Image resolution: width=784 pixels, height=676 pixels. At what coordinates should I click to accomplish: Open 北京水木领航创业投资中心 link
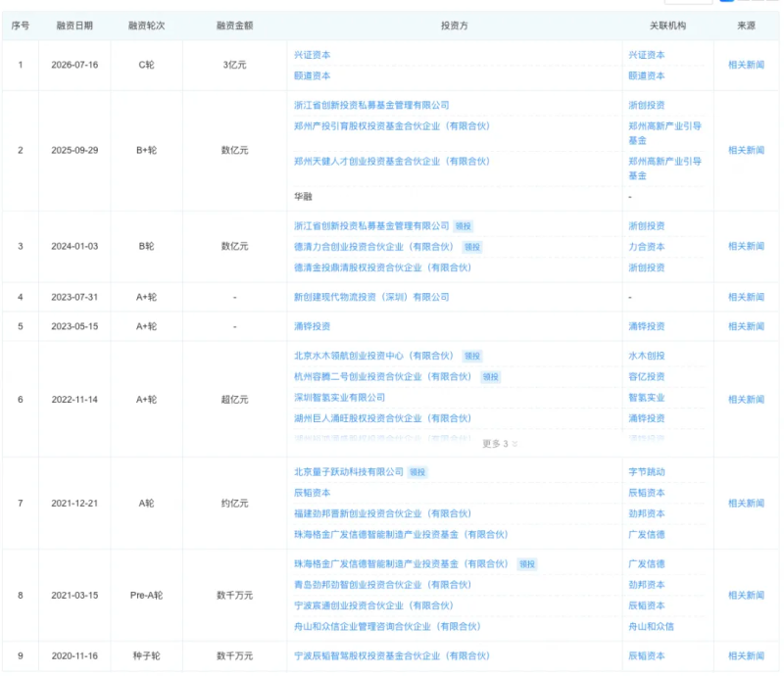click(x=373, y=356)
